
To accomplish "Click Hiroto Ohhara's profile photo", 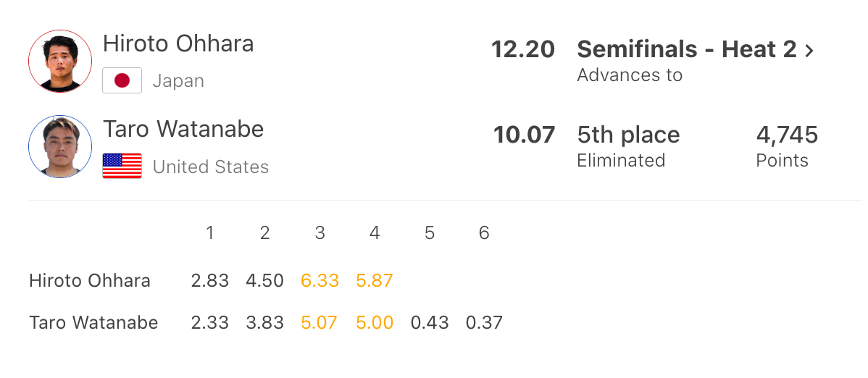I will [60, 61].
